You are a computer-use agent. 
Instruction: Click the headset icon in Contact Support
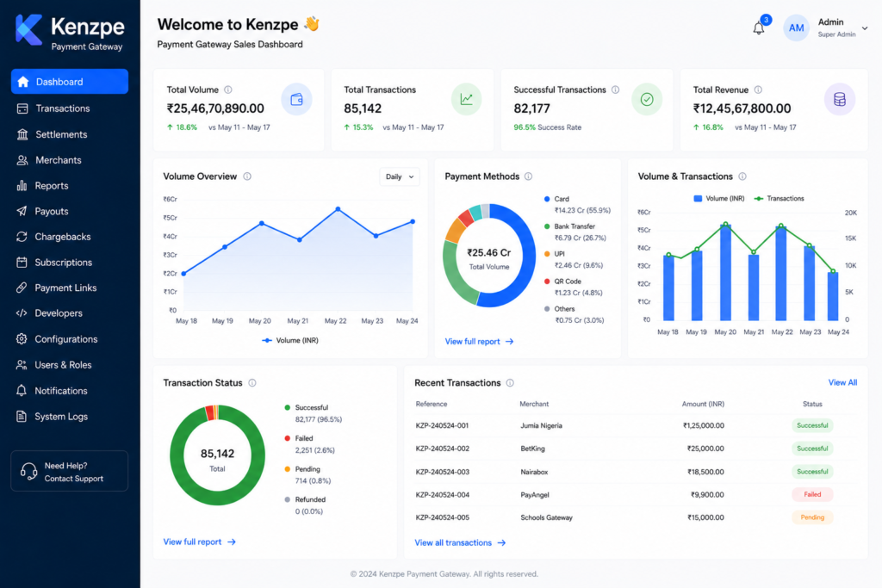(x=28, y=471)
